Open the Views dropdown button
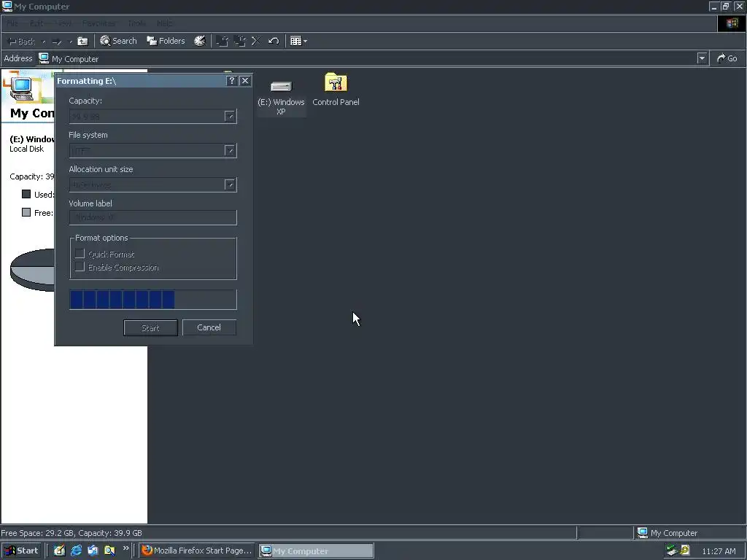The height and width of the screenshot is (560, 747). click(298, 41)
